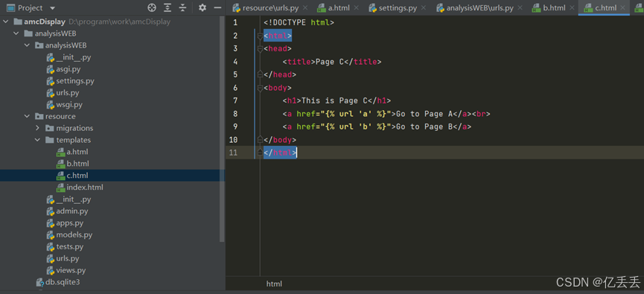
Task: Collapse the templates folder
Action: (37, 140)
